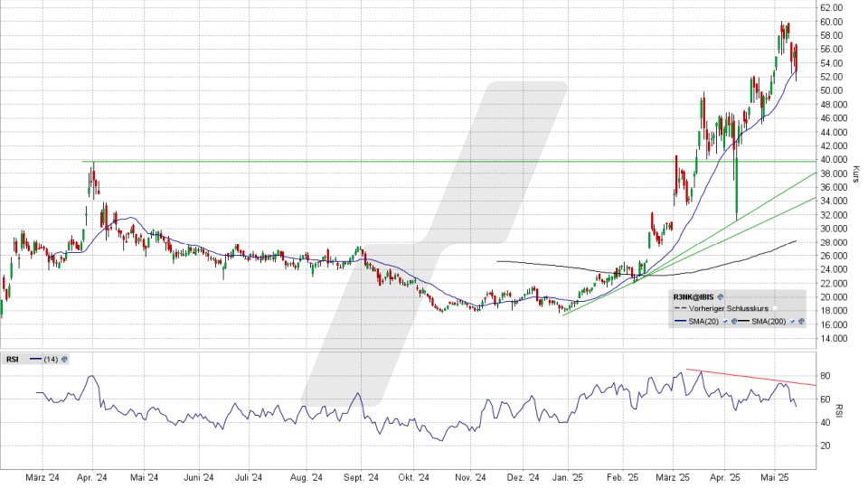
Task: Click the Vorheriger Schlusskurs legend text
Action: [729, 309]
